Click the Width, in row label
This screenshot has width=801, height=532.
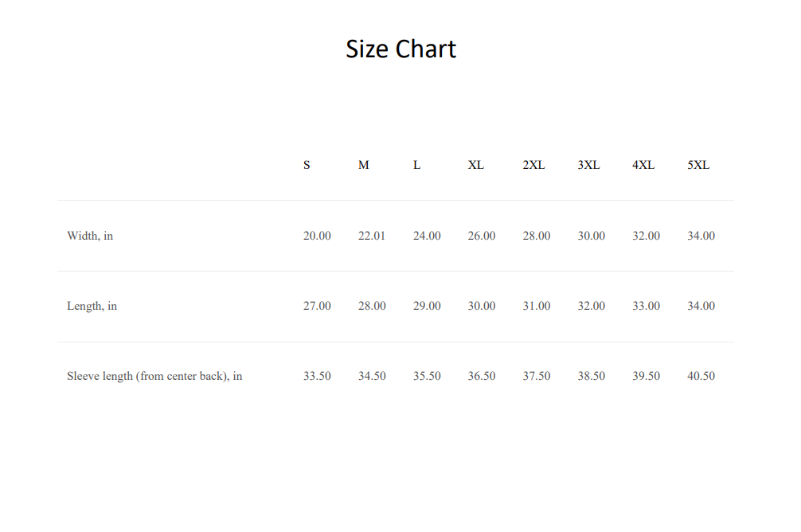click(x=90, y=236)
